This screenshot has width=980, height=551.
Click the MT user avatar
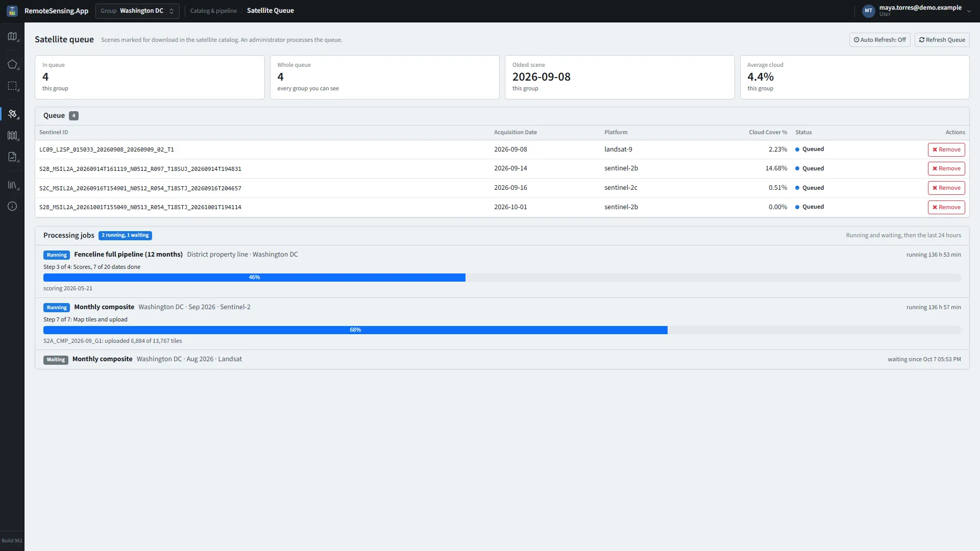[x=868, y=11]
